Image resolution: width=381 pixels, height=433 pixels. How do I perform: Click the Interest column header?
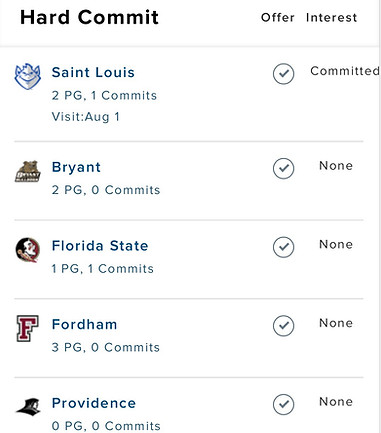point(331,17)
